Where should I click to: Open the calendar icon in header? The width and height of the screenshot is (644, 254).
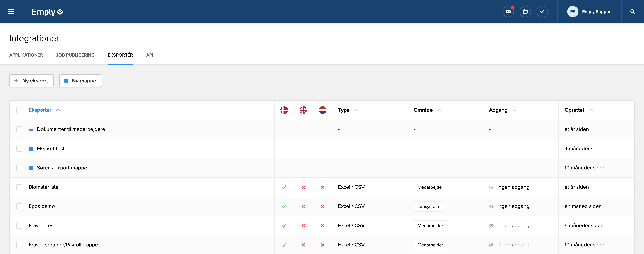click(x=525, y=12)
